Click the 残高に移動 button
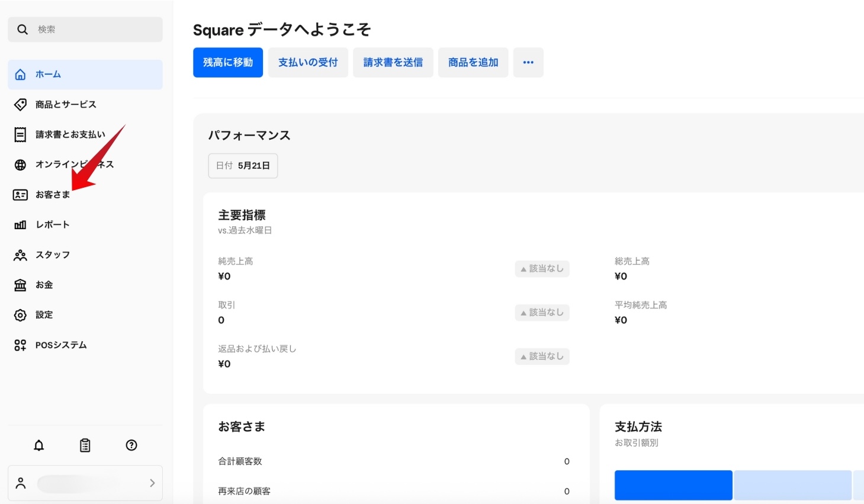The image size is (864, 504). pos(228,63)
